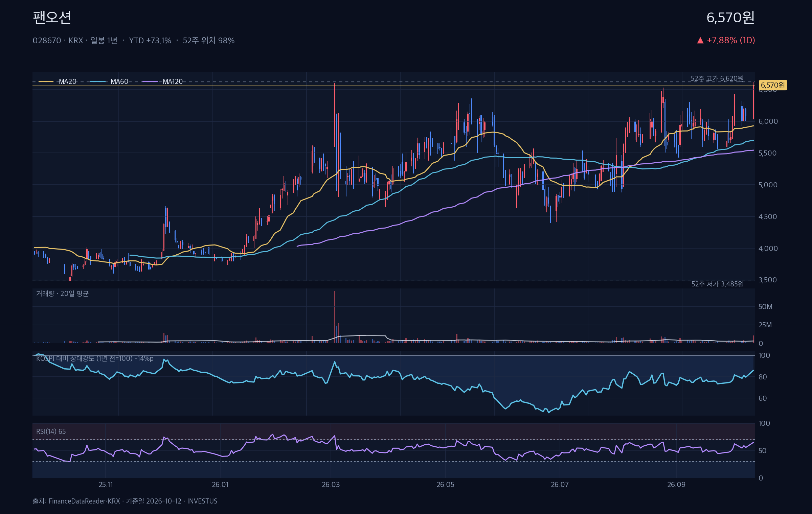Click the 출처 FinanceDataReader footer text

[x=125, y=501]
